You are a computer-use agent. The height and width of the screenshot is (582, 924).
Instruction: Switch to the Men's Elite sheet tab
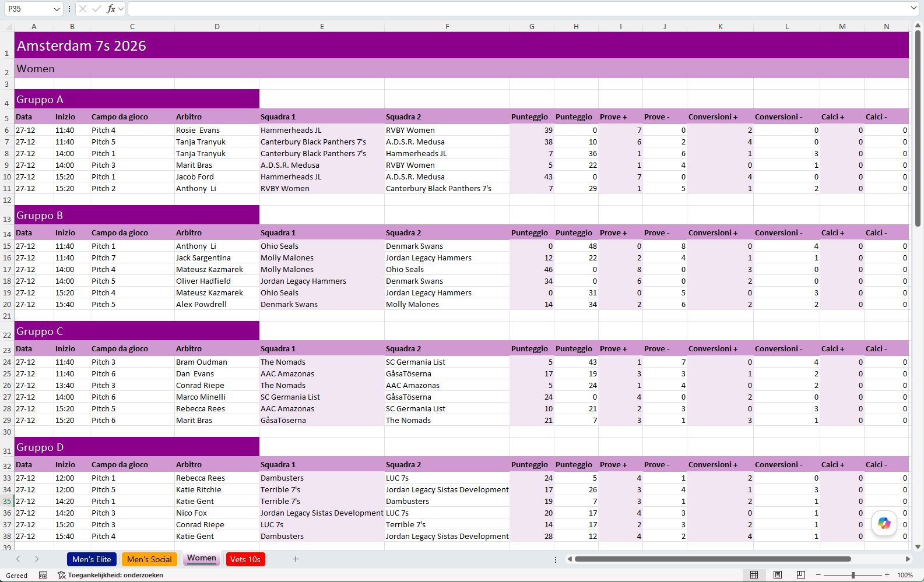pyautogui.click(x=92, y=559)
